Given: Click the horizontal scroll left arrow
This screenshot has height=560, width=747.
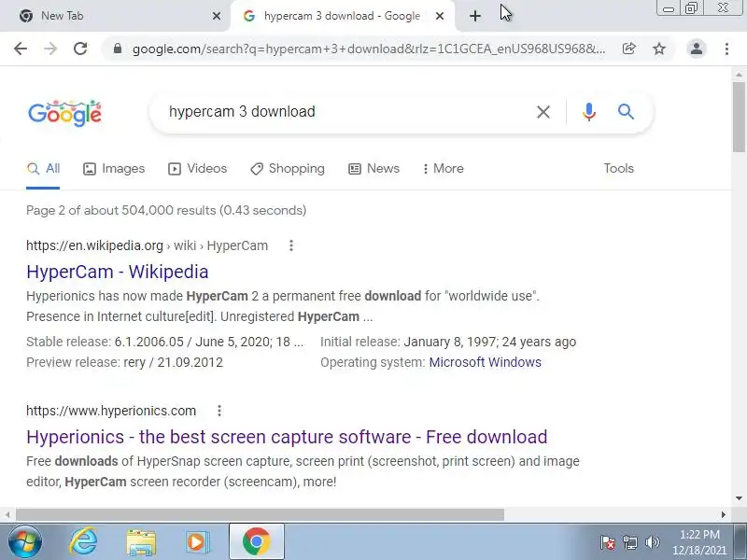Looking at the screenshot, I should (x=7, y=515).
